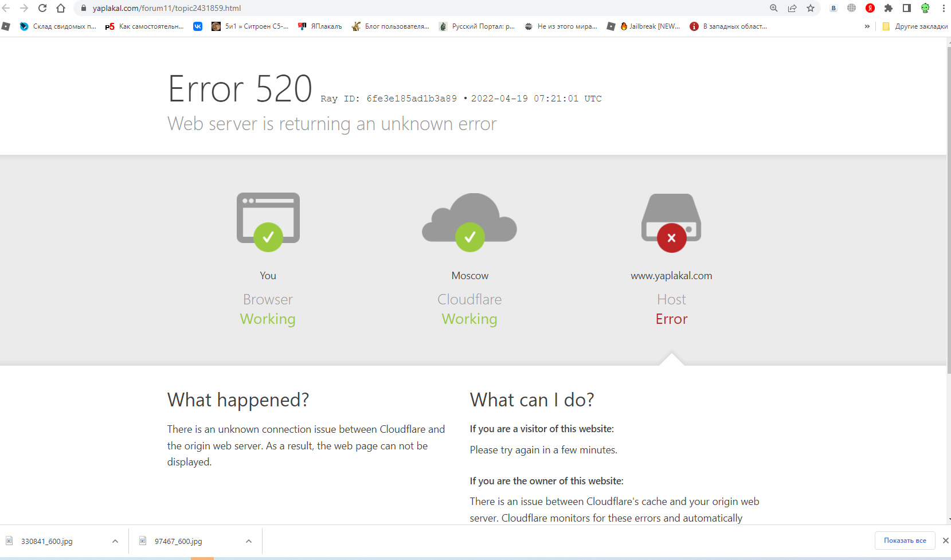Click the 'What happened?' heading

238,400
